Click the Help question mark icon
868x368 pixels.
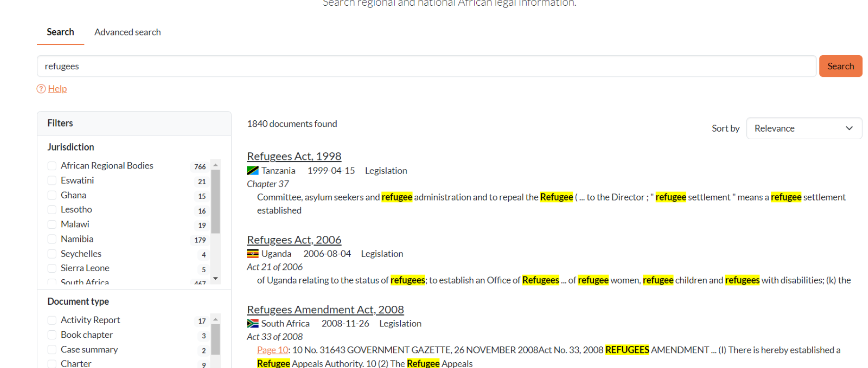41,89
